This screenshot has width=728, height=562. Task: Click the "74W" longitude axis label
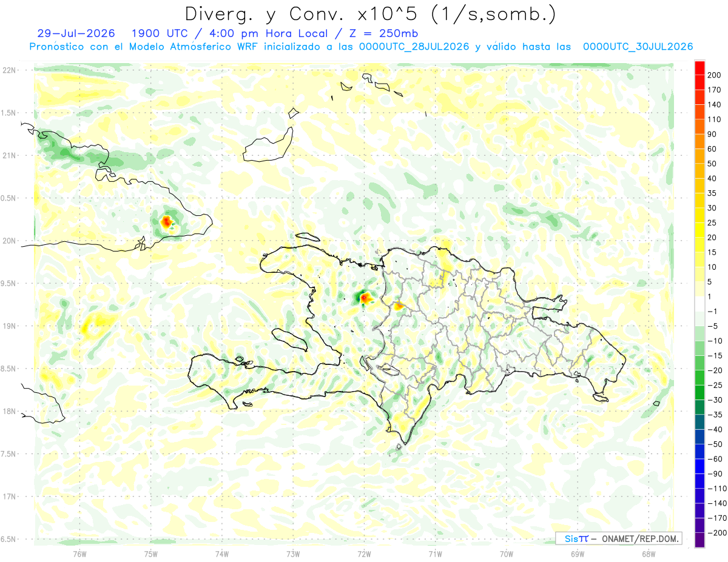pyautogui.click(x=222, y=554)
